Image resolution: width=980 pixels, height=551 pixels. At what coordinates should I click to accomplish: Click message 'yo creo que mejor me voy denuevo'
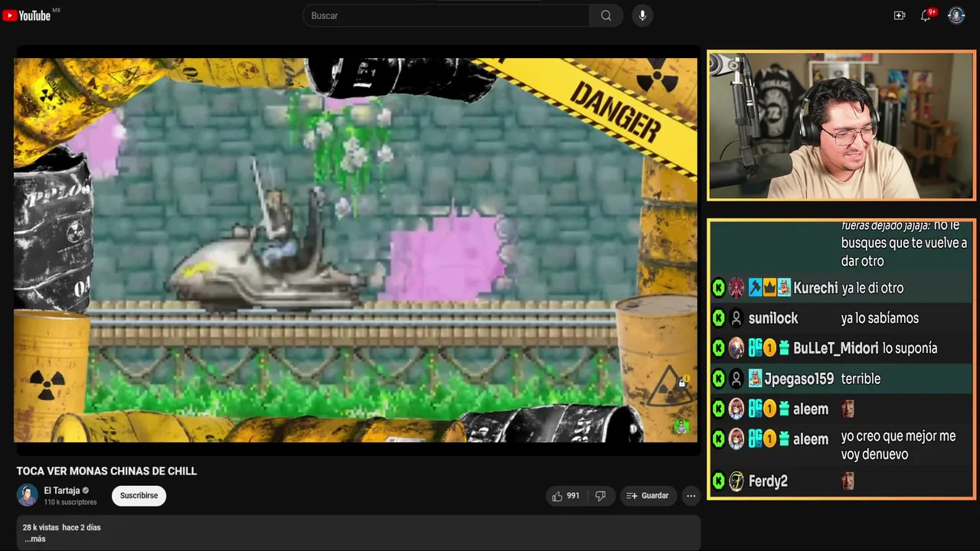[898, 445]
